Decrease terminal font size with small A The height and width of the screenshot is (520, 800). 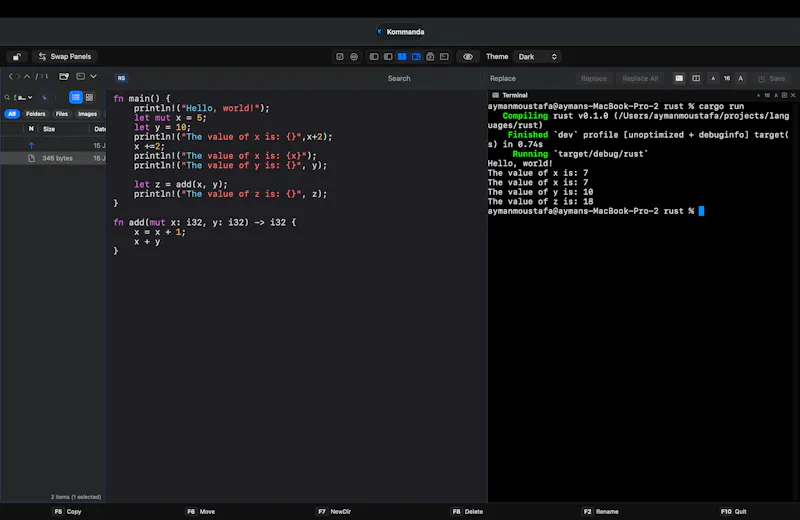(x=758, y=95)
